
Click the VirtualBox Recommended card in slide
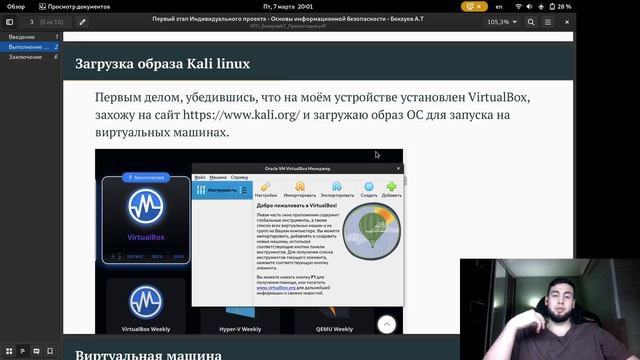pos(146,220)
